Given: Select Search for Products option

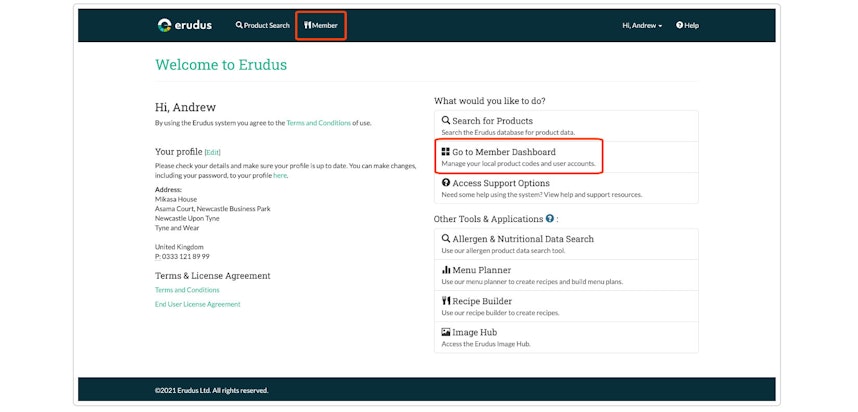Looking at the screenshot, I should pyautogui.click(x=566, y=126).
